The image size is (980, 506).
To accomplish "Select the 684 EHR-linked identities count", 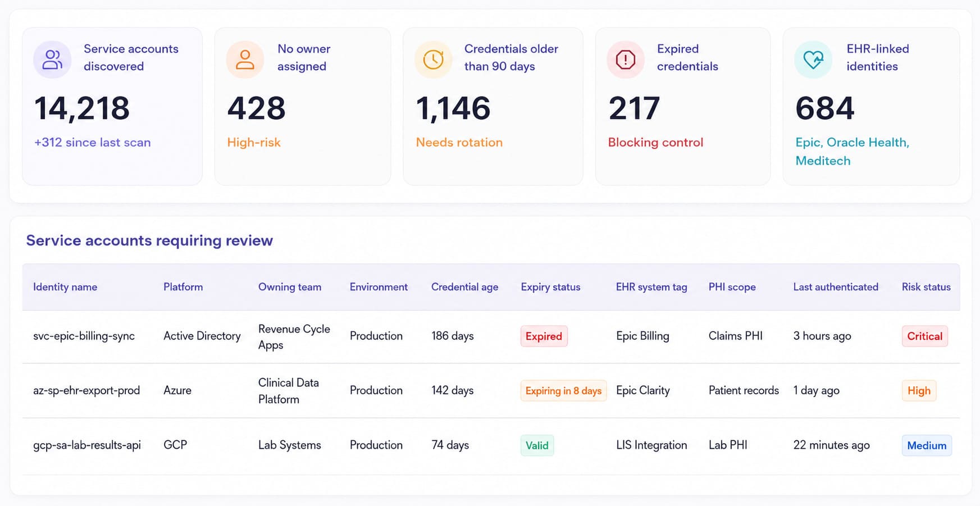I will 825,108.
